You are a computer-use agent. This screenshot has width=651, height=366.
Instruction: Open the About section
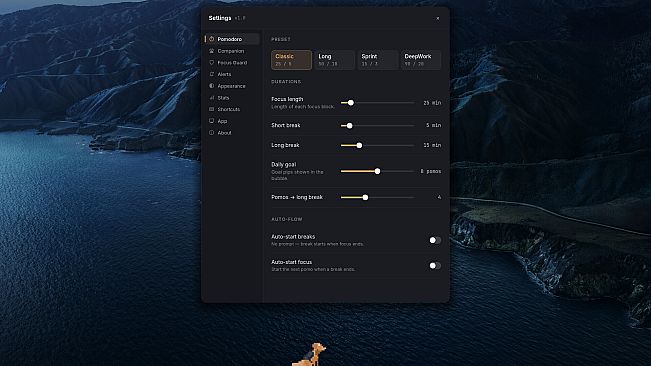tap(232, 133)
